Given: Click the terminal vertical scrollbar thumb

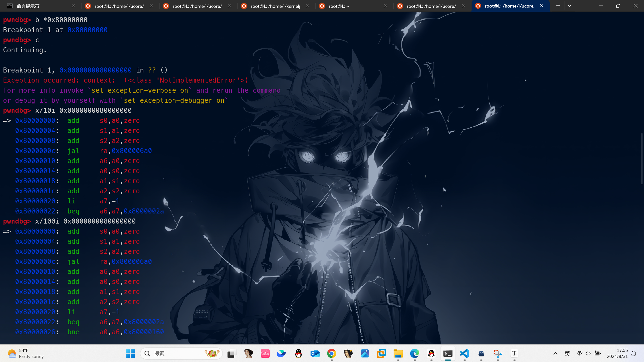Looking at the screenshot, I should click(x=642, y=159).
